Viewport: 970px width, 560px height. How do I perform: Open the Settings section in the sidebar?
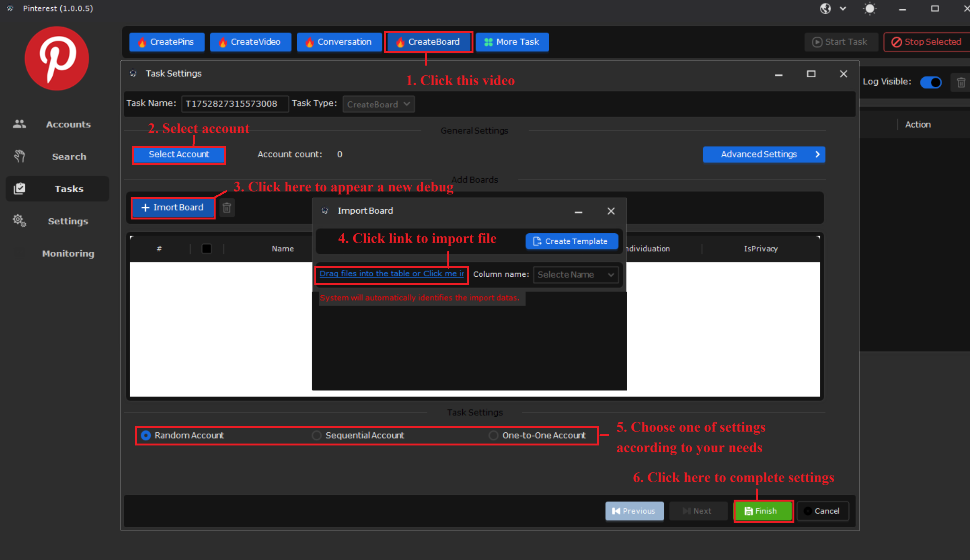click(58, 221)
